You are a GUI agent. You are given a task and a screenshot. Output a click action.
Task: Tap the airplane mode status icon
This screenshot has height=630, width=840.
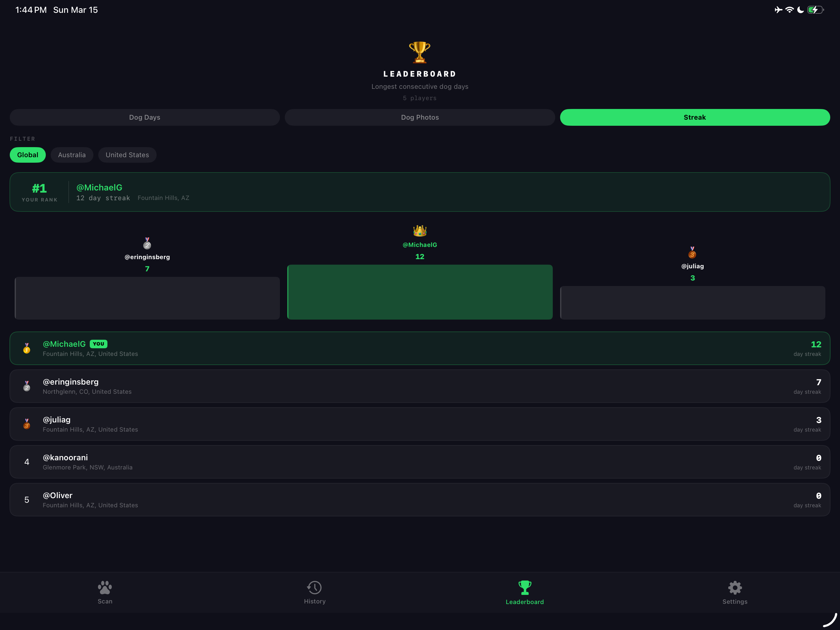(x=778, y=10)
